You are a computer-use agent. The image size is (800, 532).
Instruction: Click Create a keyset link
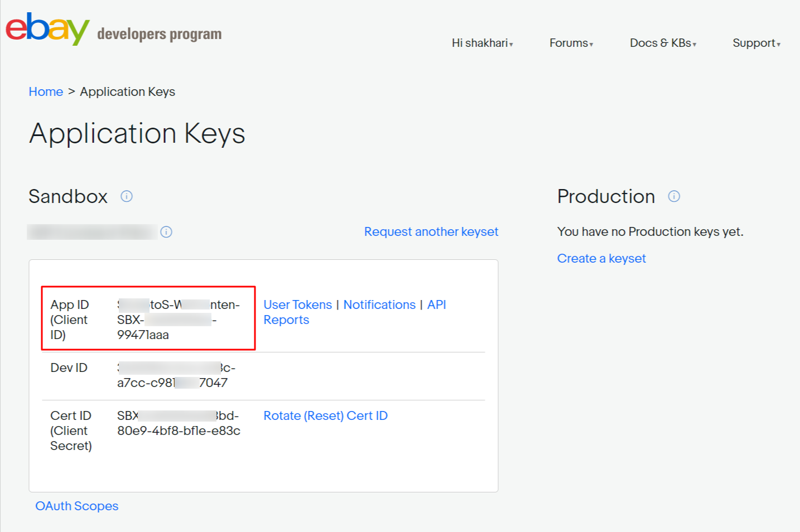point(601,258)
